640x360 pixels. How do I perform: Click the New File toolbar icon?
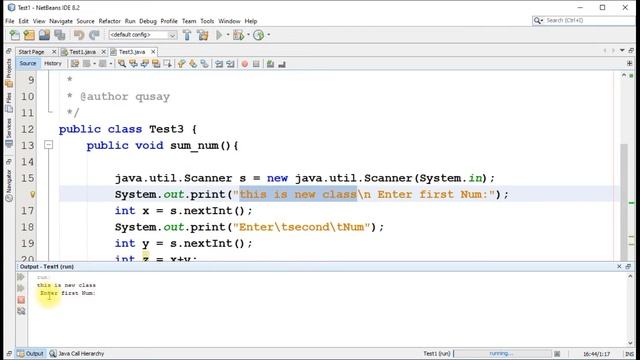tap(14, 35)
